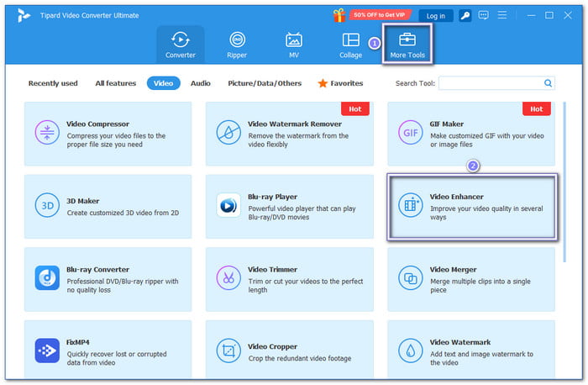Open GIF Maker tool title

447,124
